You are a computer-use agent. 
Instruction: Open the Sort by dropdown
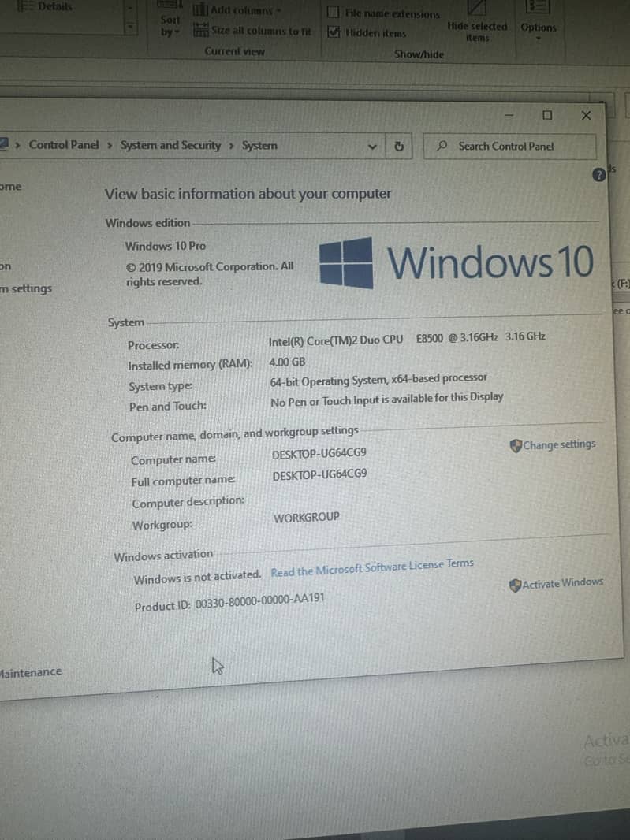pyautogui.click(x=170, y=26)
